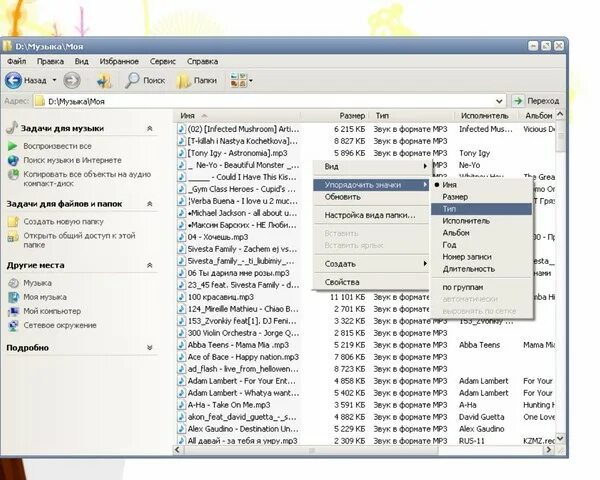
Task: Click the greyed Forward arrow icon
Action: tap(72, 80)
